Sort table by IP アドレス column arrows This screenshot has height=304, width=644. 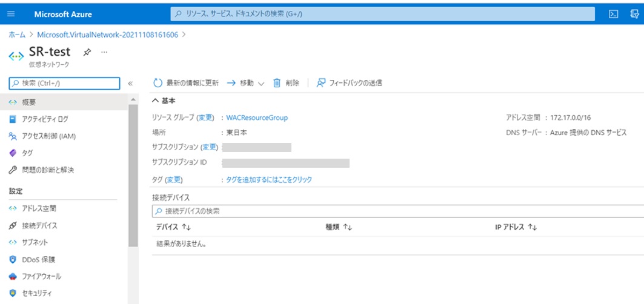tap(533, 227)
